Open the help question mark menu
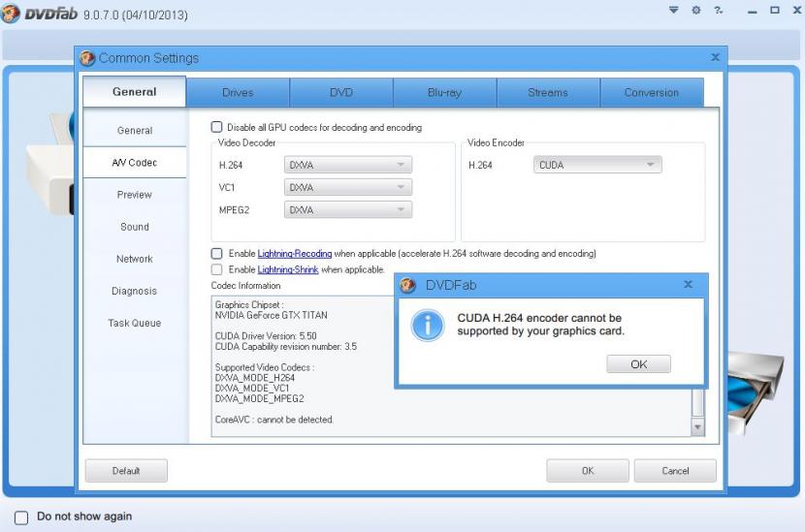The image size is (805, 532). click(x=719, y=11)
